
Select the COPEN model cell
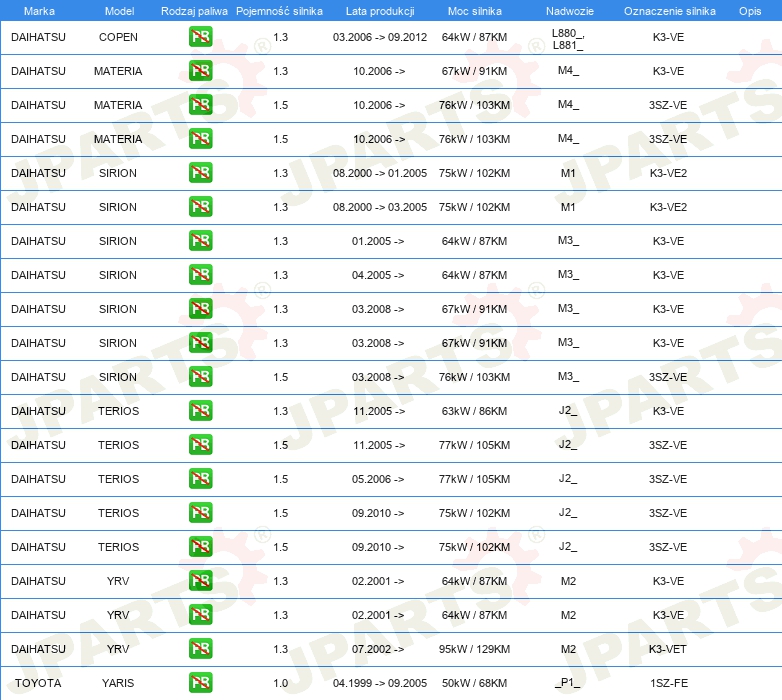click(118, 37)
